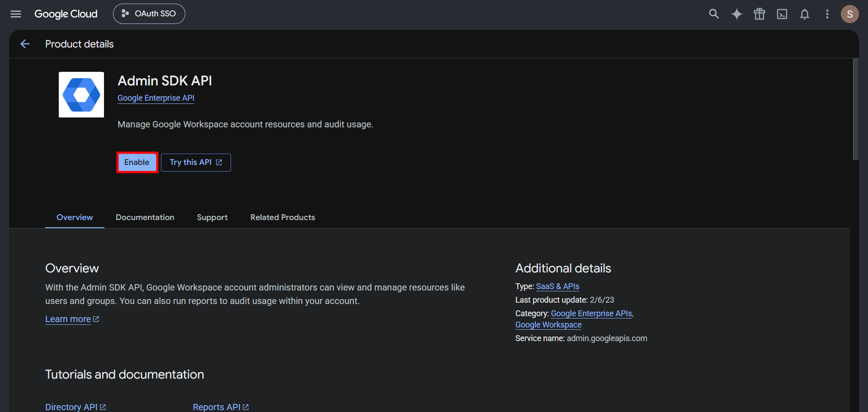
Task: Open the account avatar S
Action: point(850,14)
